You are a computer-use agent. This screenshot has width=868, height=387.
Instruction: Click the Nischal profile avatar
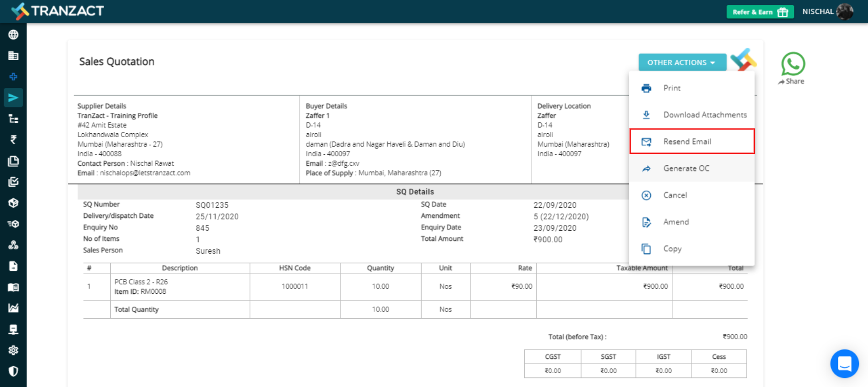(x=845, y=11)
